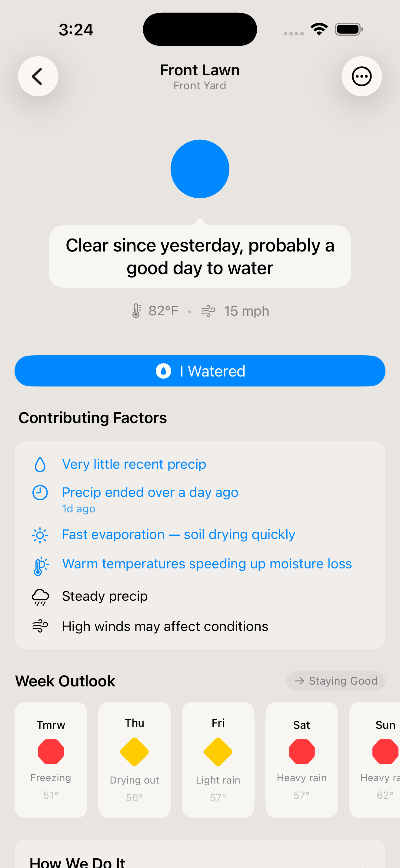The height and width of the screenshot is (868, 400).
Task: Tap the warm temperature thermometer-sun icon
Action: 40,566
